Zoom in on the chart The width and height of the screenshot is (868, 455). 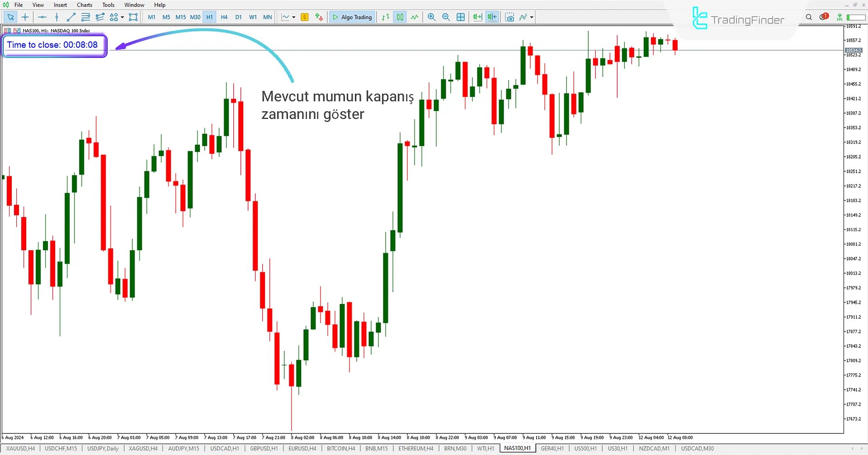tap(431, 17)
